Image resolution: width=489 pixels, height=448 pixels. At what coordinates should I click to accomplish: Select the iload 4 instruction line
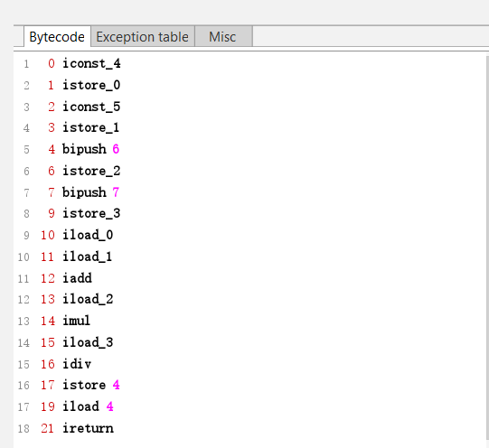pyautogui.click(x=88, y=406)
